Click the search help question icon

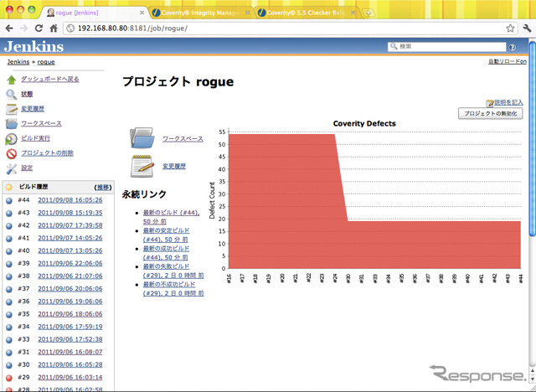[x=512, y=47]
